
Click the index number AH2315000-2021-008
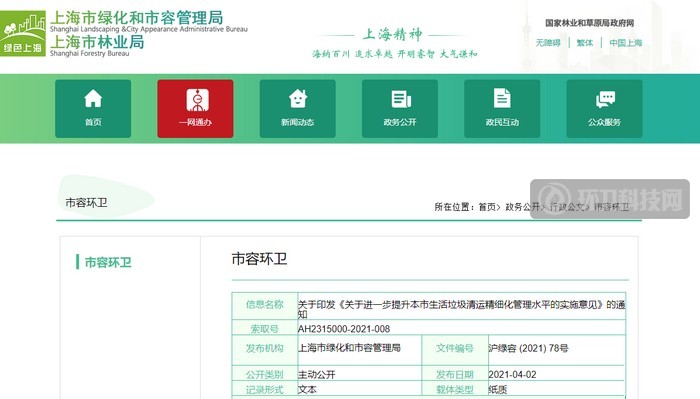pos(344,329)
